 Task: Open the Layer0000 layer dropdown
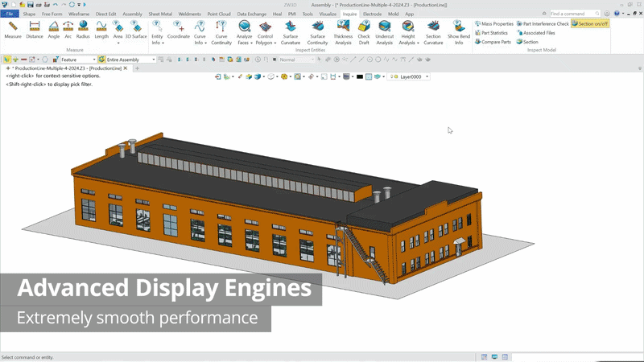point(427,77)
